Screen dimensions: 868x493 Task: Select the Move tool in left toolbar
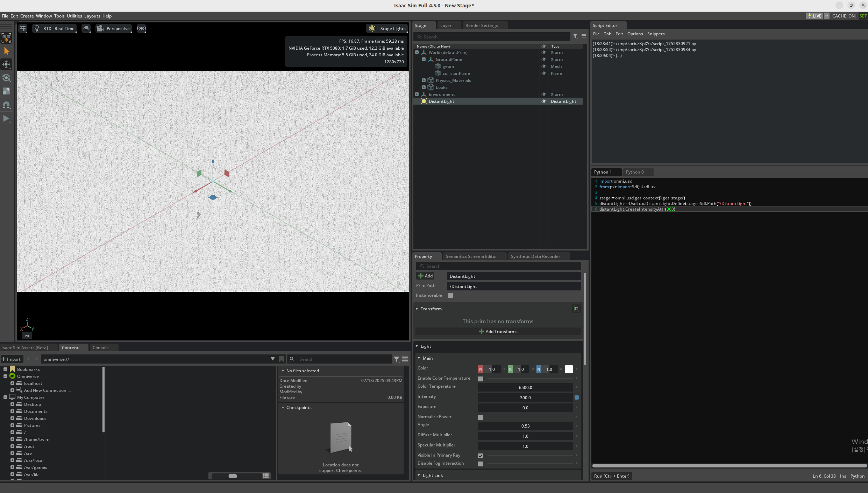click(x=6, y=64)
